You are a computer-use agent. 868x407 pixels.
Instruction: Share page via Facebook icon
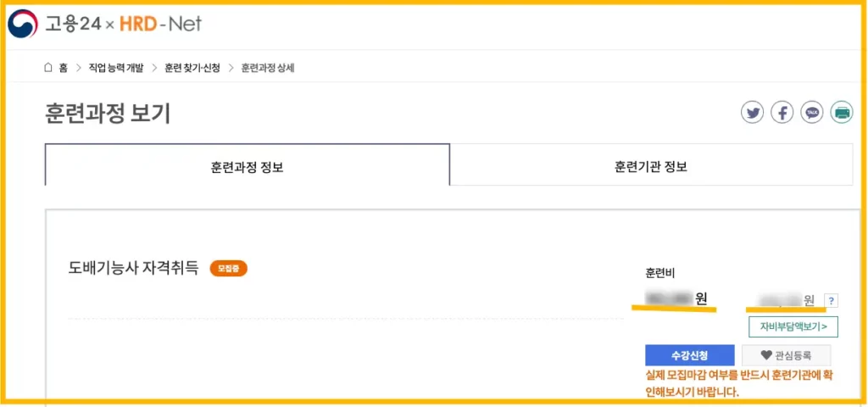(x=782, y=113)
